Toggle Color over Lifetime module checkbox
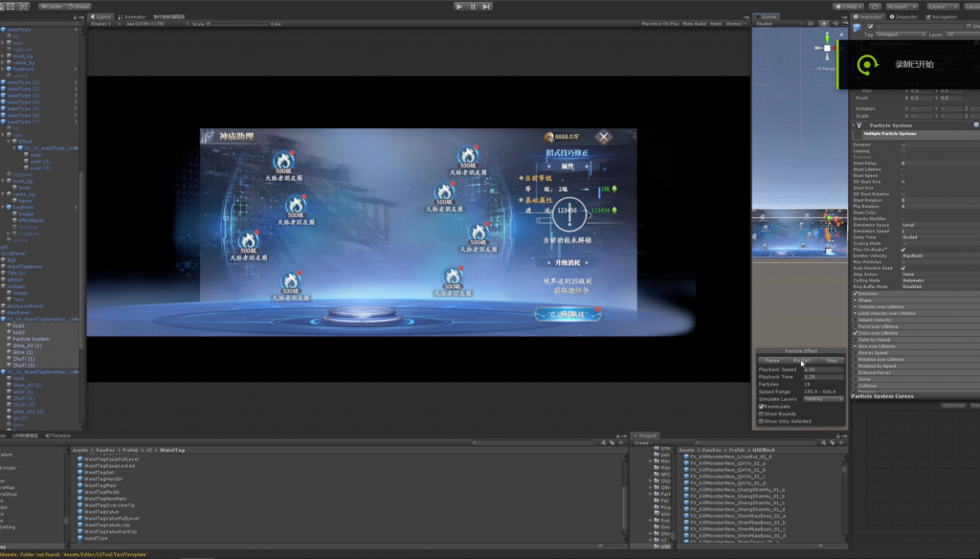Screen dimensions: 980x559 [856, 333]
